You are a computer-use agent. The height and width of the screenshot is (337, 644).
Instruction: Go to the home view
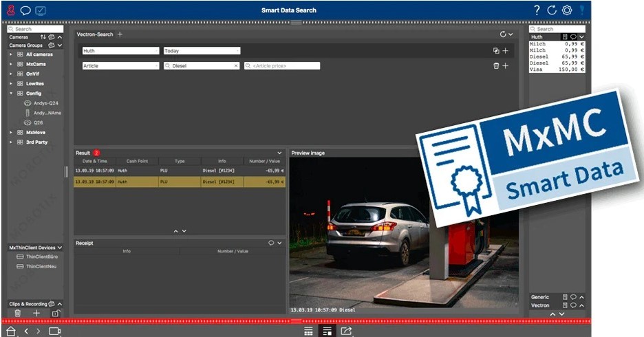11,331
